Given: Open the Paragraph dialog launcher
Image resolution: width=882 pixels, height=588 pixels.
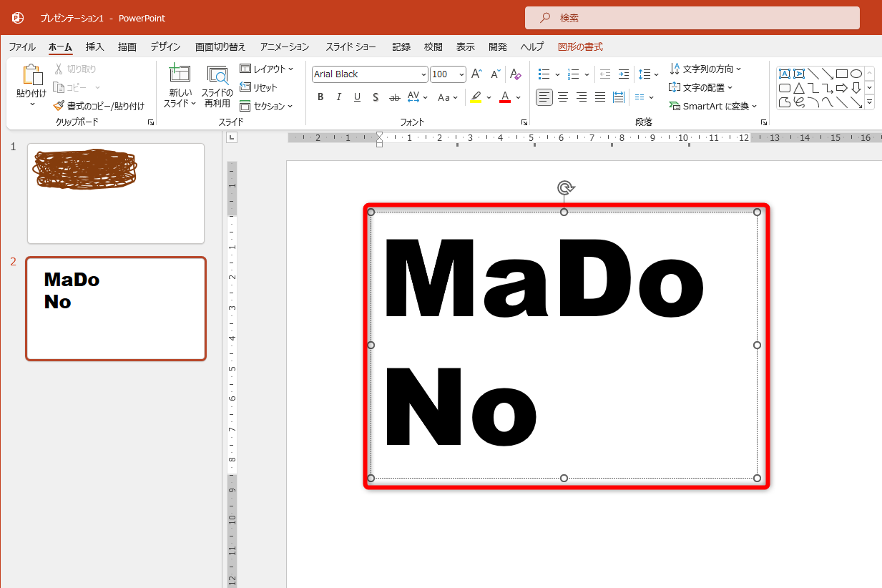Looking at the screenshot, I should coord(764,122).
